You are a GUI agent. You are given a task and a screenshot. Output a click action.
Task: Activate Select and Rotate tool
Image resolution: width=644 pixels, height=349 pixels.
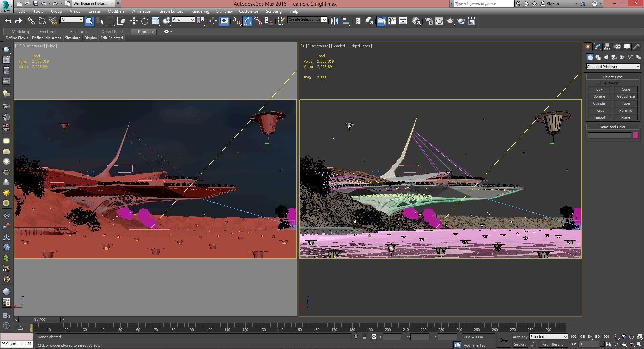[145, 21]
